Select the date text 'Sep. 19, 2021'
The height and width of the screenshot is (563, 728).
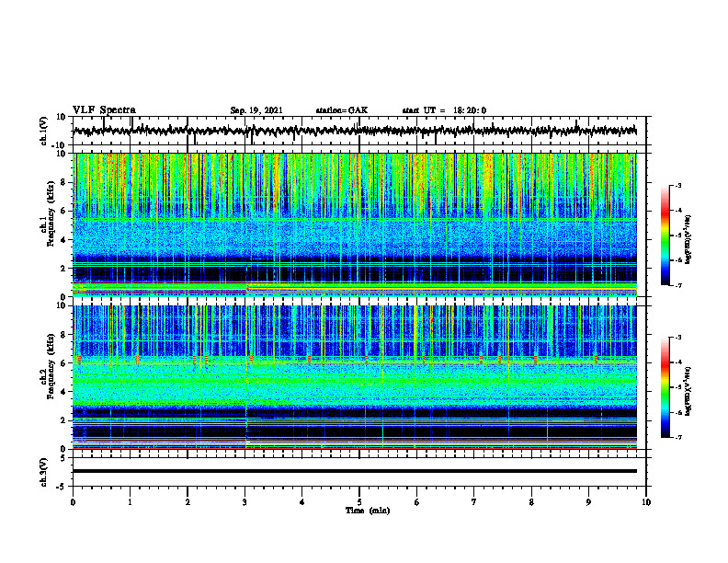coord(256,110)
